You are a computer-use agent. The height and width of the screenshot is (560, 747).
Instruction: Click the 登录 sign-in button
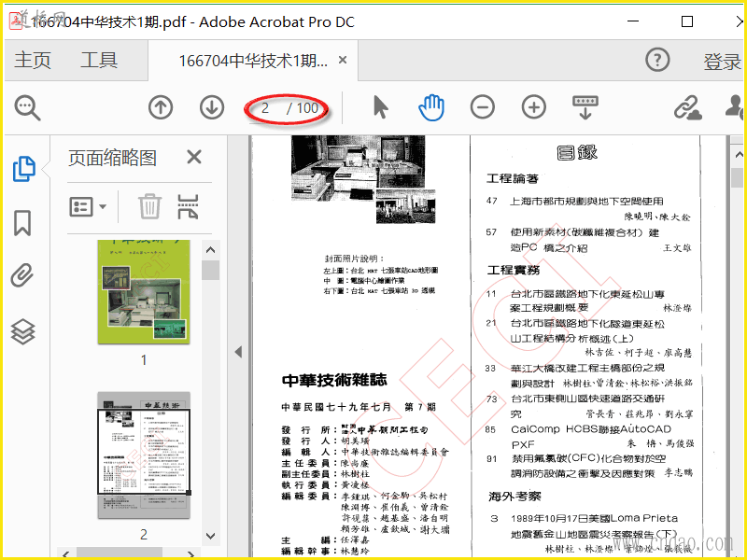pos(722,62)
